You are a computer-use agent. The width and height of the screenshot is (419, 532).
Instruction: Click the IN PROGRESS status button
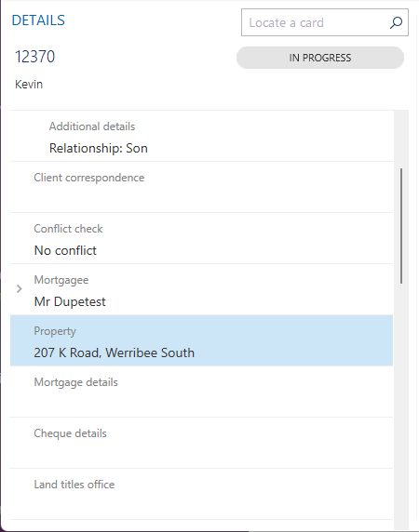pyautogui.click(x=320, y=58)
